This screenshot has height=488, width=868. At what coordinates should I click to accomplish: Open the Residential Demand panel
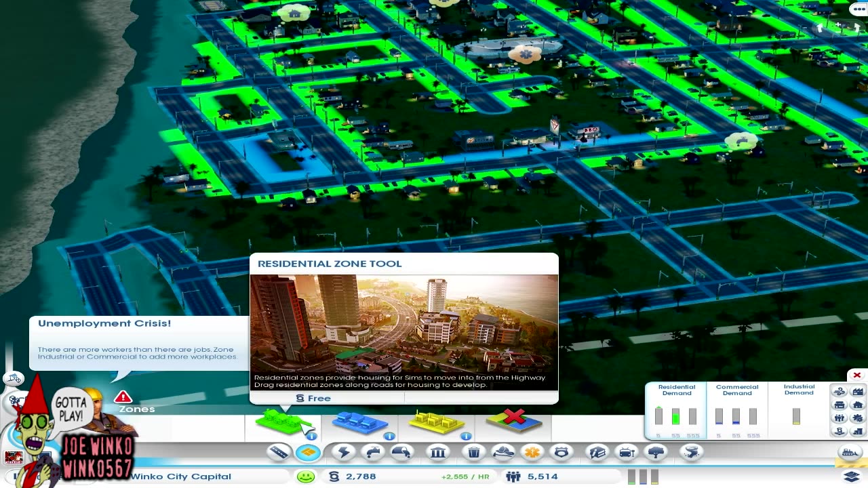[676, 411]
